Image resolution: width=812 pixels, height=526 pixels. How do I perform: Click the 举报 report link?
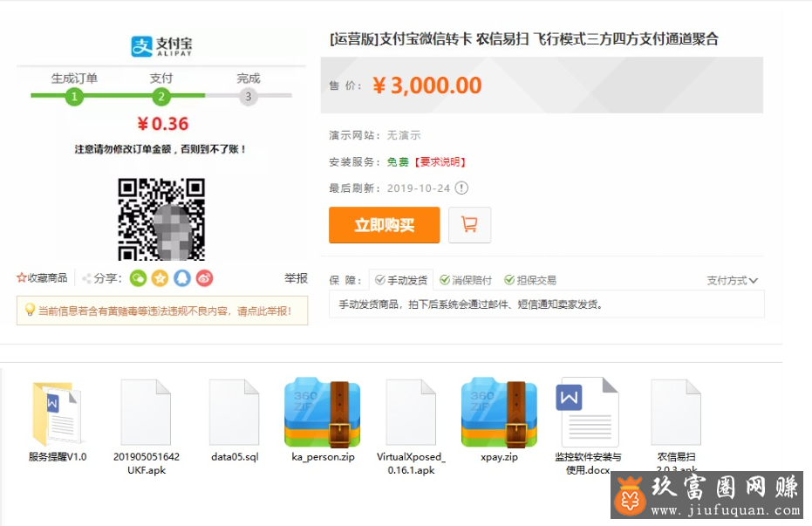(296, 278)
